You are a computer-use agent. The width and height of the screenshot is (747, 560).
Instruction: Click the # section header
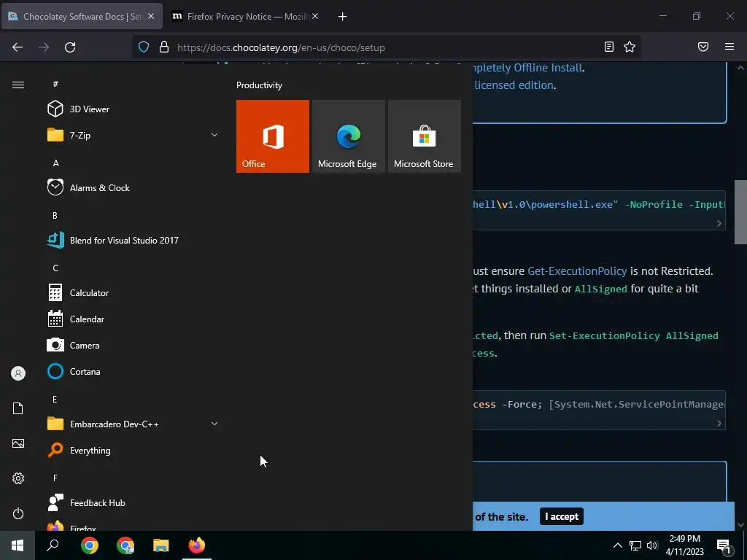point(55,84)
